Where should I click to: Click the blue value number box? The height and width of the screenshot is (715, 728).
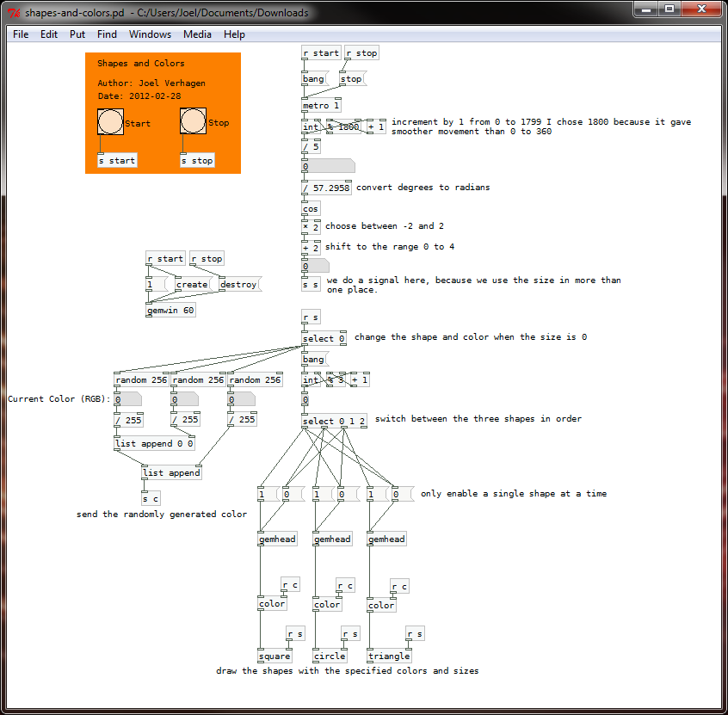coord(241,399)
